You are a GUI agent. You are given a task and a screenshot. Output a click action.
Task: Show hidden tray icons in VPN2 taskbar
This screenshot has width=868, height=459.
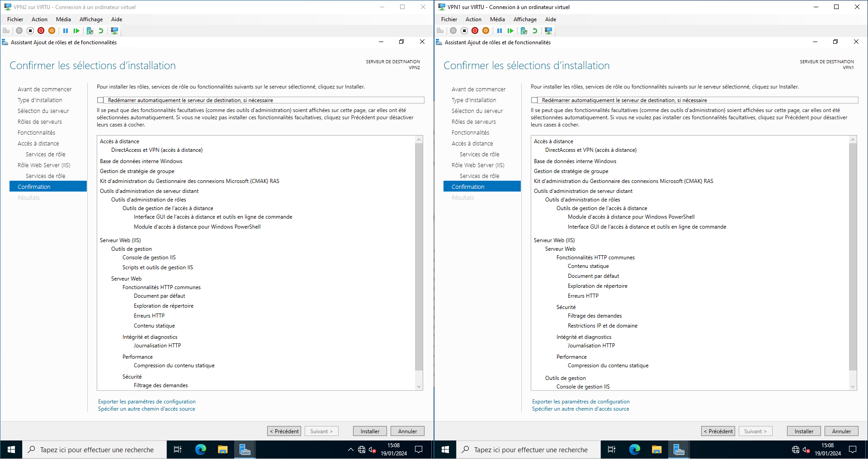[x=350, y=450]
